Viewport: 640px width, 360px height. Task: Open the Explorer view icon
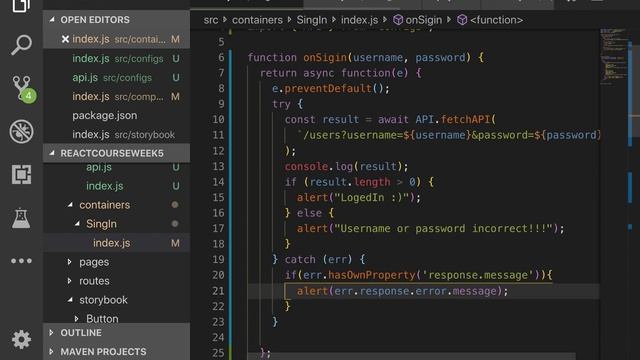click(21, 6)
